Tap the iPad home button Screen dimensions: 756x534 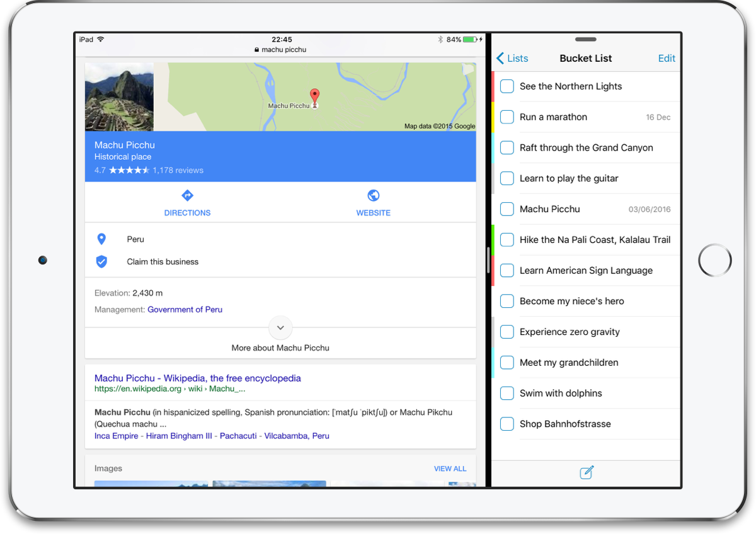click(x=715, y=260)
